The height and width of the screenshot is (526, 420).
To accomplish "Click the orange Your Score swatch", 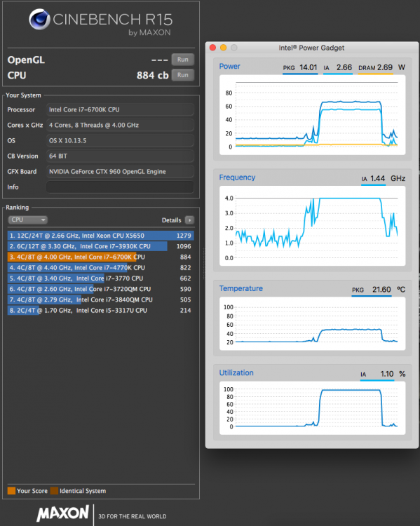I will (x=11, y=491).
